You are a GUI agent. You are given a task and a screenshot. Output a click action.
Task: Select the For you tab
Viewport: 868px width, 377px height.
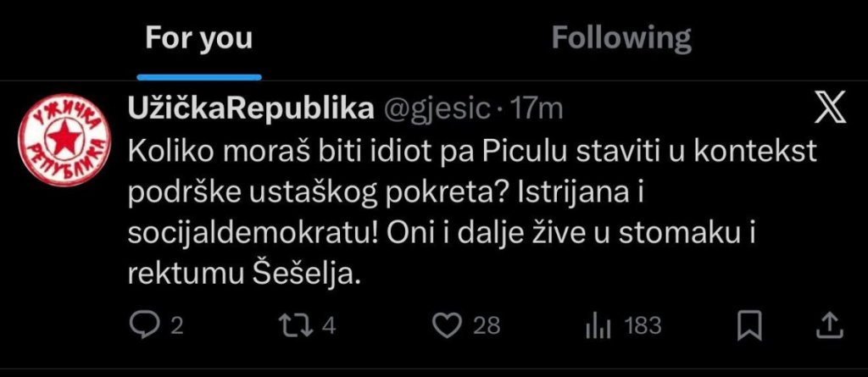198,39
